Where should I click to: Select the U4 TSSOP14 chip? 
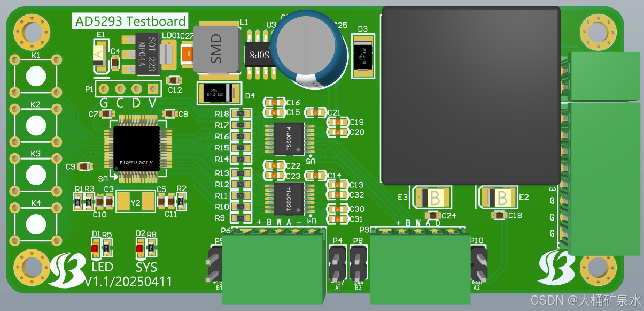[289, 198]
